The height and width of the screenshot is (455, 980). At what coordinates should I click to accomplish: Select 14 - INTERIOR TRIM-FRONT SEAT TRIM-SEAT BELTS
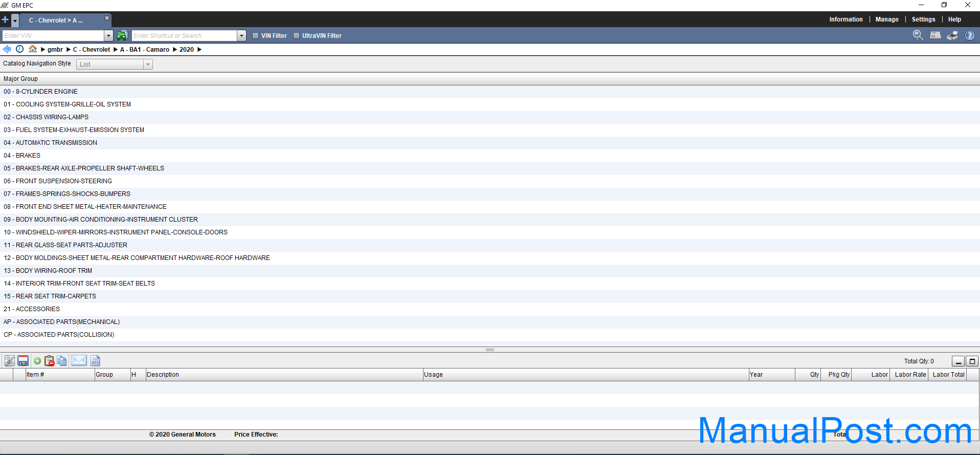[x=490, y=284]
